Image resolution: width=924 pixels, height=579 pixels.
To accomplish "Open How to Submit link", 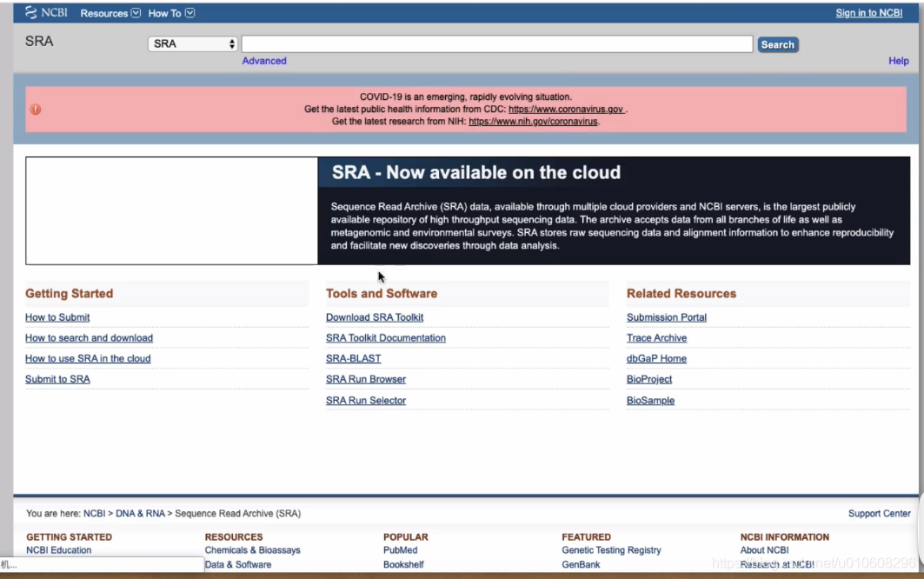I will click(x=57, y=317).
